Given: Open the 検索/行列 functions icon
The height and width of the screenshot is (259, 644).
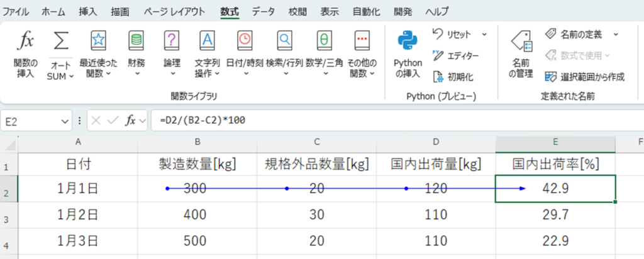Looking at the screenshot, I should click(284, 41).
